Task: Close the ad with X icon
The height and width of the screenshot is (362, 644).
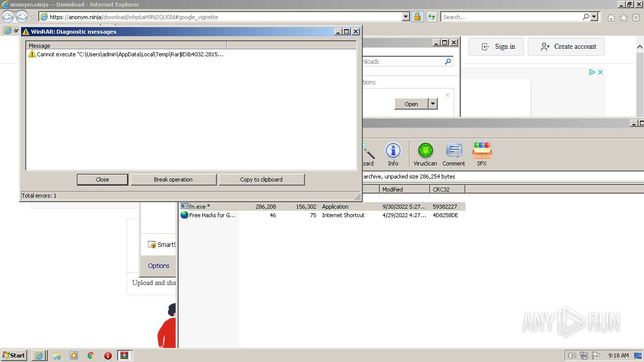Action: coord(600,72)
